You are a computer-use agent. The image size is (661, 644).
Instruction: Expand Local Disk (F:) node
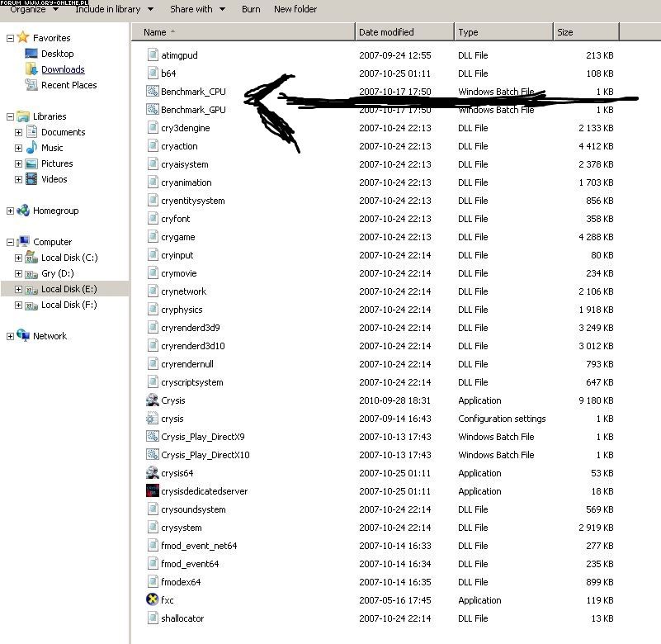coord(18,305)
